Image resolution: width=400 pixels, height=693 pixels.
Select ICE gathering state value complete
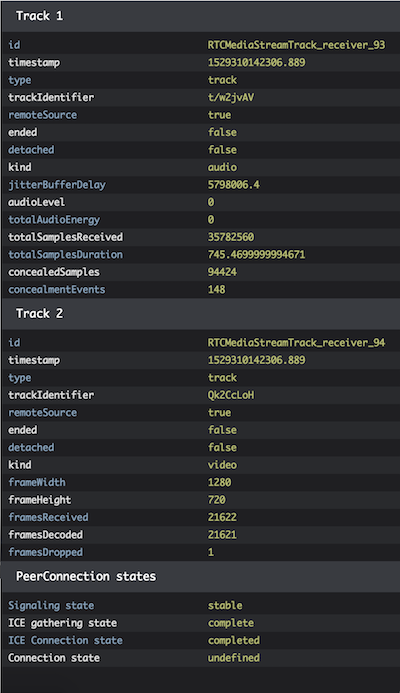(x=231, y=623)
